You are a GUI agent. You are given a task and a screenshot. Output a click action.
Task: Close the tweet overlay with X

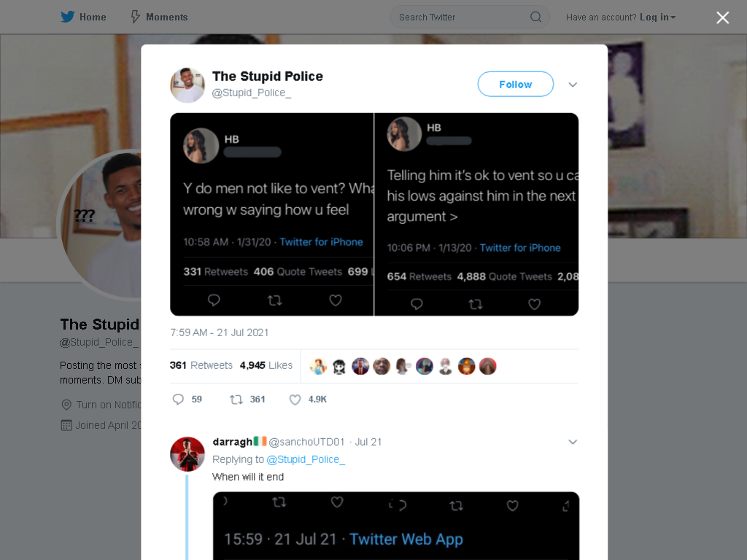pyautogui.click(x=722, y=17)
